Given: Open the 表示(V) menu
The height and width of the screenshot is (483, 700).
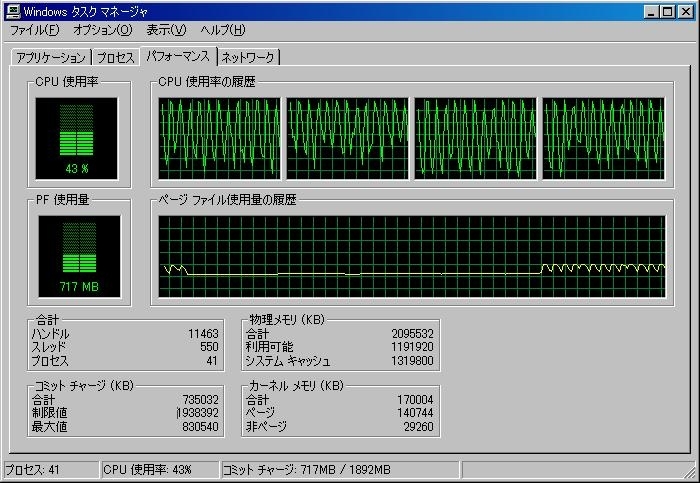Looking at the screenshot, I should (x=166, y=30).
